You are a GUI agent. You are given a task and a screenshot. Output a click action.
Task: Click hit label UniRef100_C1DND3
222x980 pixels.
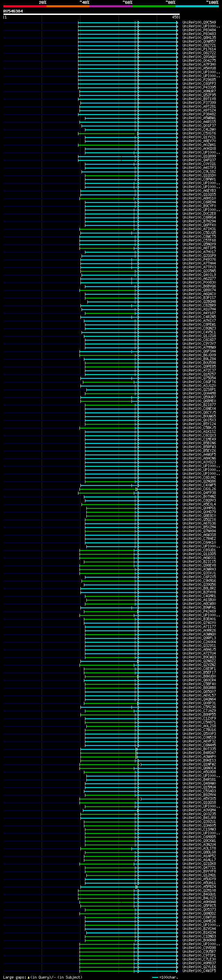tap(199, 936)
